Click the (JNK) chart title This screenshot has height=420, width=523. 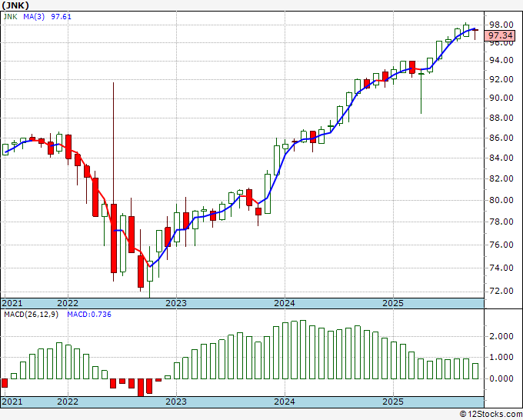click(15, 5)
